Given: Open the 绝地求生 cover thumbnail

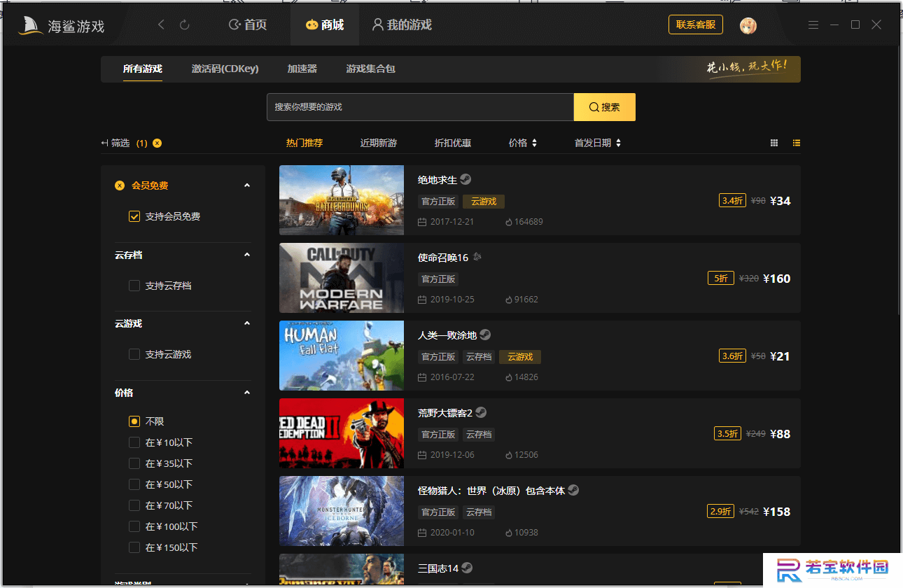Looking at the screenshot, I should 342,200.
